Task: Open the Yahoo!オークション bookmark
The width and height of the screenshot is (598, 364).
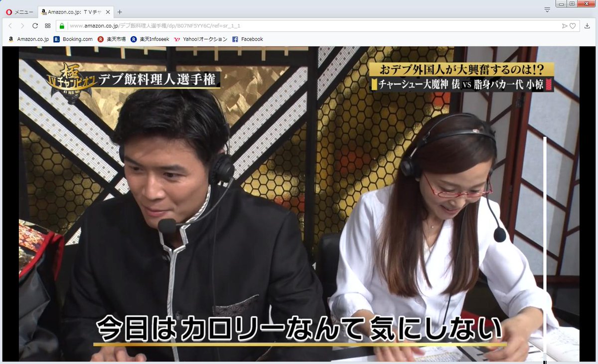Action: 200,39
